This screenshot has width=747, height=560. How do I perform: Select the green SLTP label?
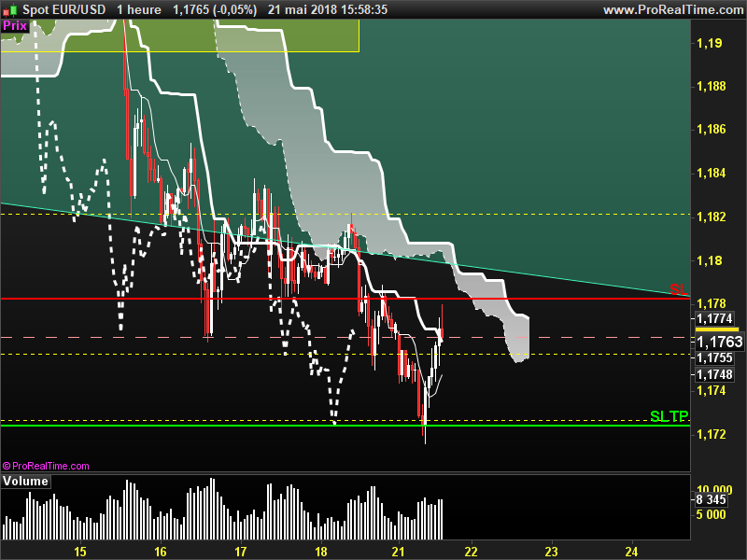(x=669, y=416)
